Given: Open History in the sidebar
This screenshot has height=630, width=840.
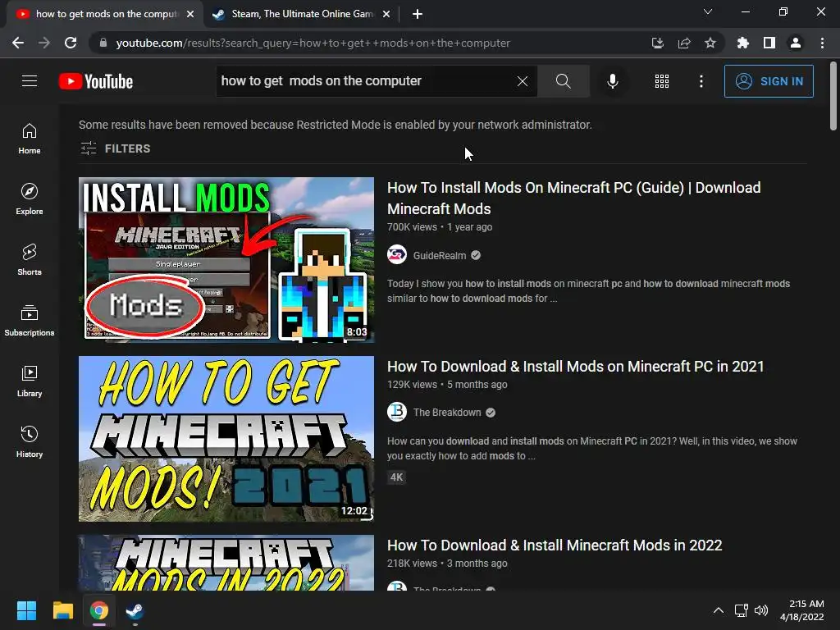Looking at the screenshot, I should [30, 442].
